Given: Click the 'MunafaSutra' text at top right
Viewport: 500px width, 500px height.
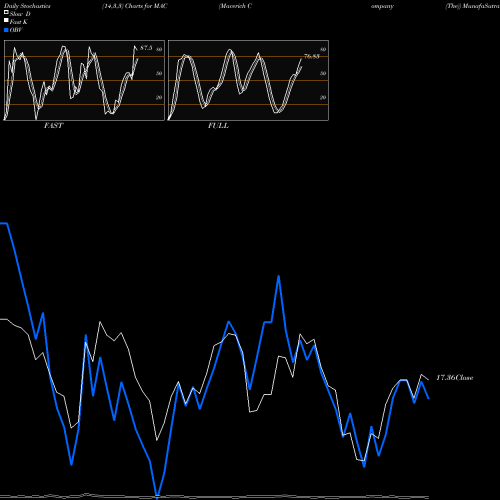Looking at the screenshot, I should tap(480, 6).
